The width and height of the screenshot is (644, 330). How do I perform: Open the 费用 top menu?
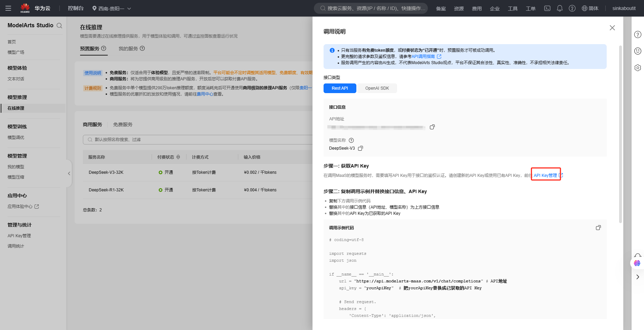point(477,8)
